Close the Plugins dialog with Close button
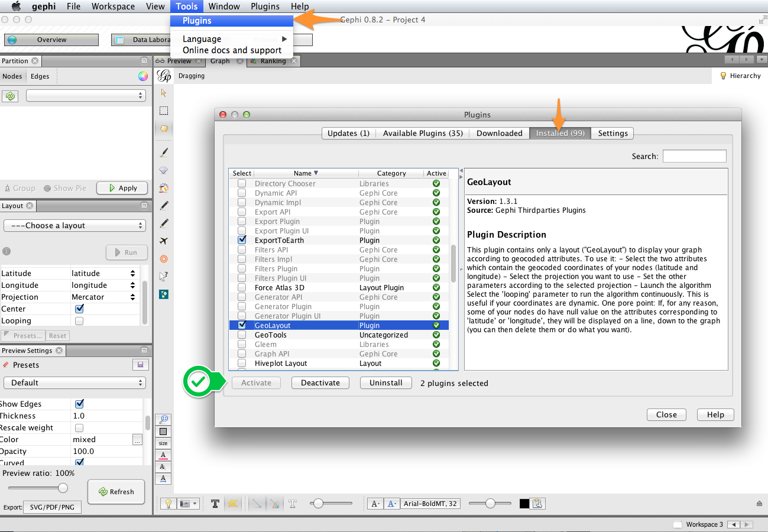Screen dimensions: 768x532 (x=666, y=414)
